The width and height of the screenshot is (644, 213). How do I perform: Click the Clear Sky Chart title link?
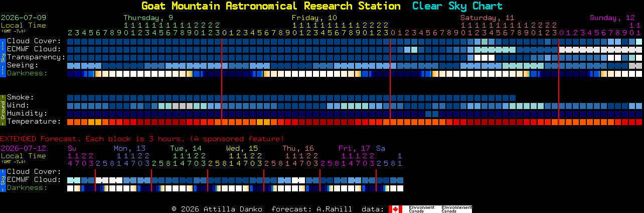pos(457,6)
